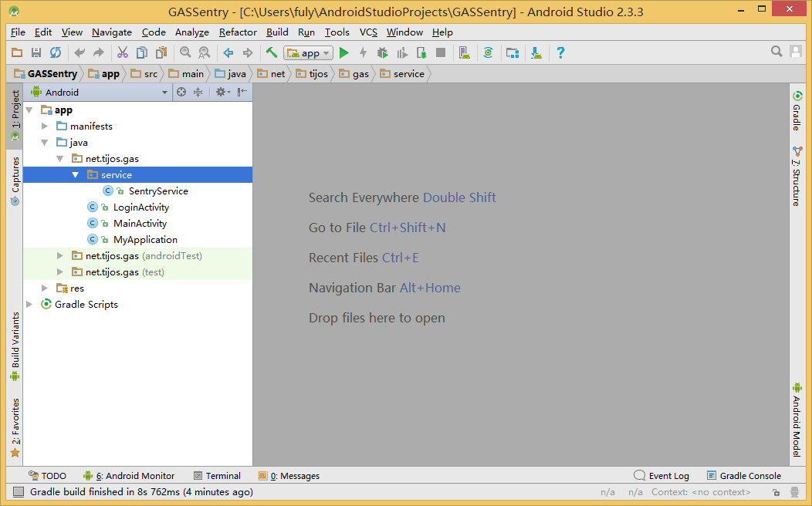Open the SDK Manager icon
The height and width of the screenshot is (506, 812).
point(536,52)
